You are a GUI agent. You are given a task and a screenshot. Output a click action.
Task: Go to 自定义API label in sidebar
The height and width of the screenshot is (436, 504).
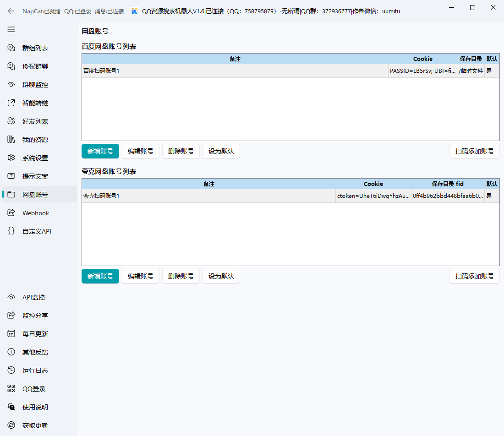[37, 231]
